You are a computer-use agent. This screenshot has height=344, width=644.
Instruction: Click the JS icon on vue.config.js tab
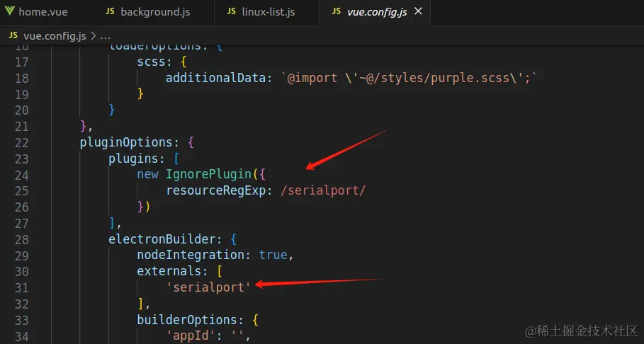pyautogui.click(x=337, y=11)
